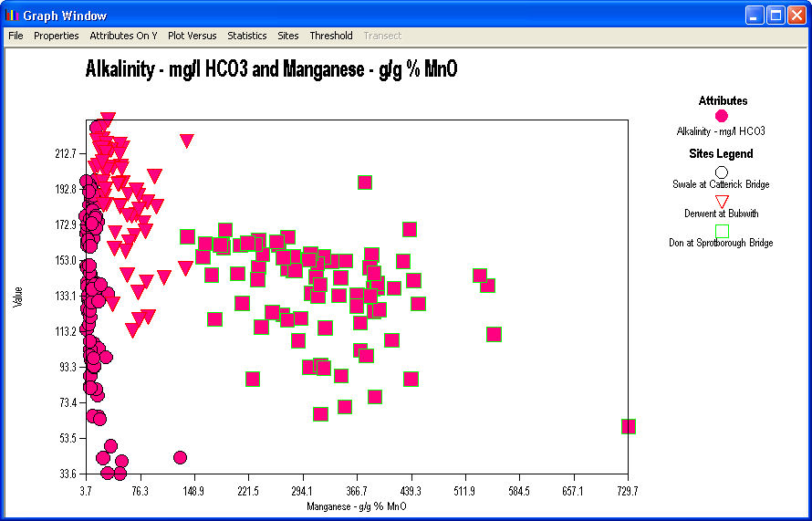This screenshot has width=812, height=521.
Task: Open the File menu
Action: [16, 36]
